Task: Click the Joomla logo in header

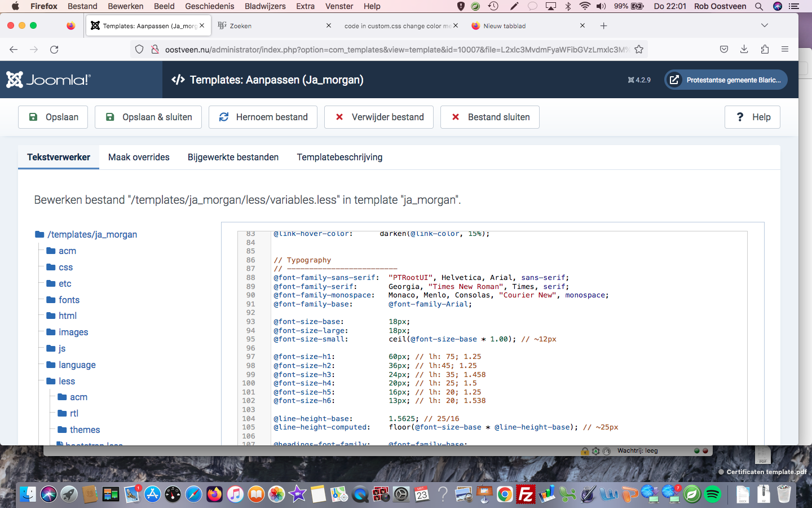Action: (x=48, y=80)
